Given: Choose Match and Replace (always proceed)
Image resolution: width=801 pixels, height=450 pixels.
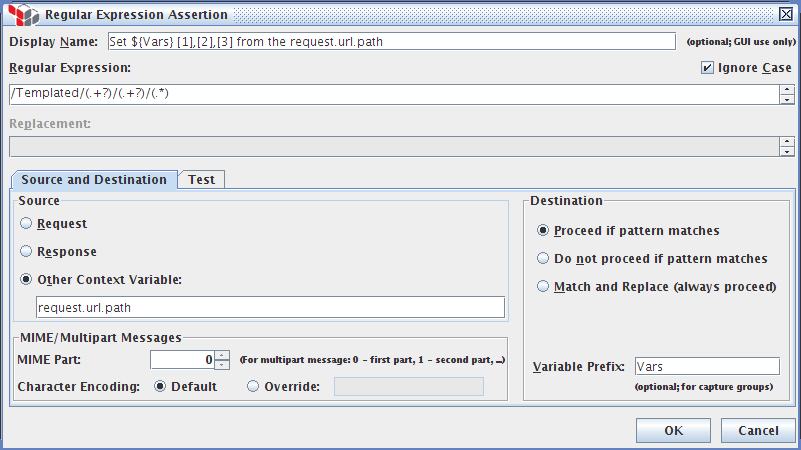Looking at the screenshot, I should coord(543,287).
